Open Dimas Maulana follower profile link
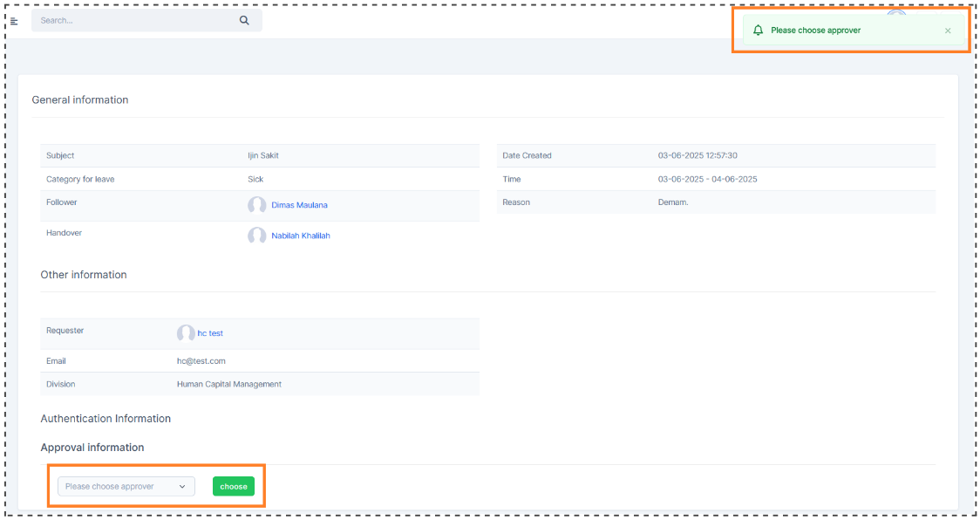The width and height of the screenshot is (980, 520). [x=299, y=205]
